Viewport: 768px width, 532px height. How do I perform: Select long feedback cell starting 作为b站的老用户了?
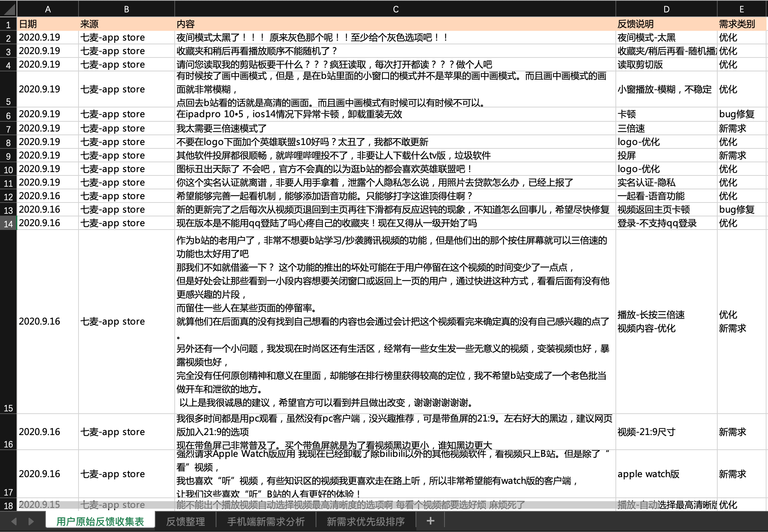(395, 322)
